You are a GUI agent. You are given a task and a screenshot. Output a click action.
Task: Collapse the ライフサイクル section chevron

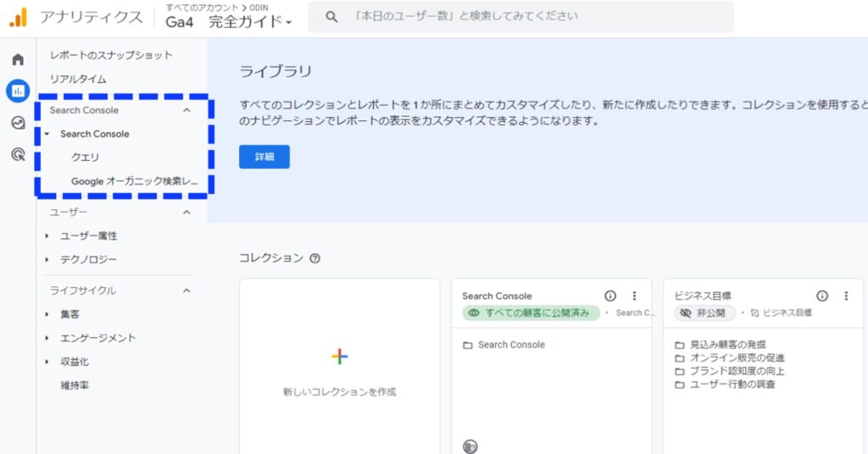point(186,291)
